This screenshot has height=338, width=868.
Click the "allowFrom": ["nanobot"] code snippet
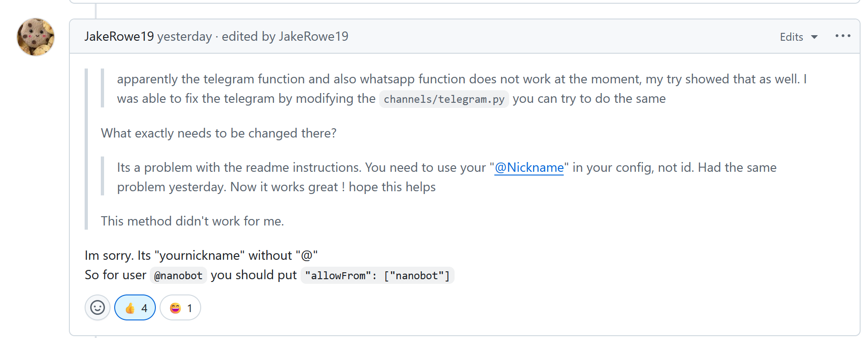(x=377, y=275)
